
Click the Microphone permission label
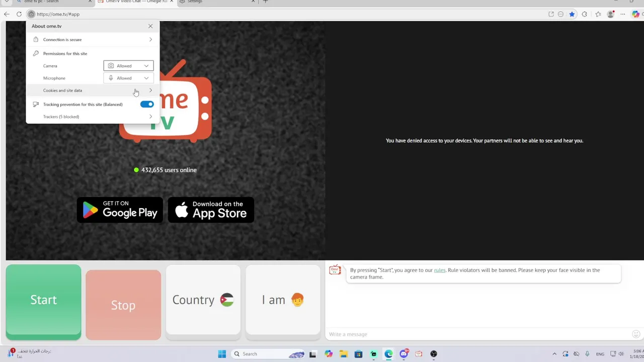click(x=54, y=78)
